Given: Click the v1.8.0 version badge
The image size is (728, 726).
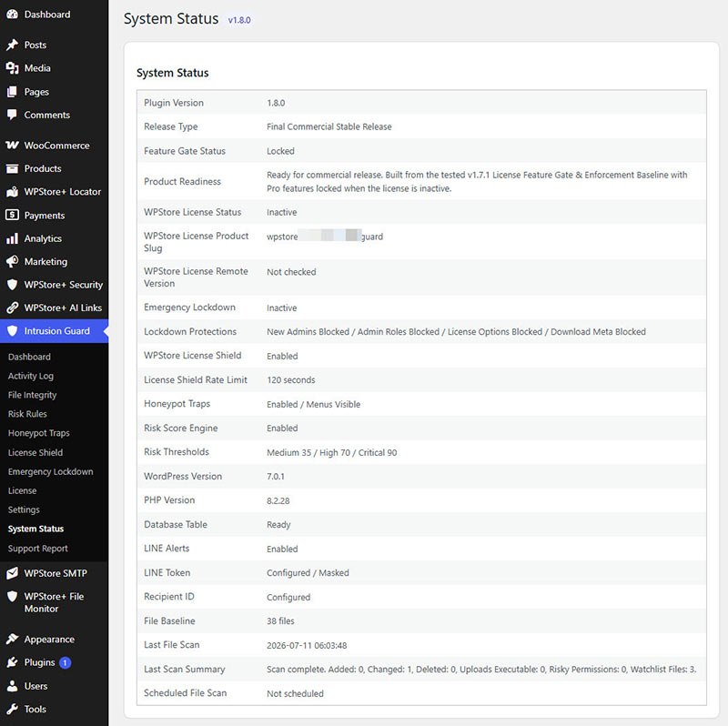Looking at the screenshot, I should (x=239, y=20).
